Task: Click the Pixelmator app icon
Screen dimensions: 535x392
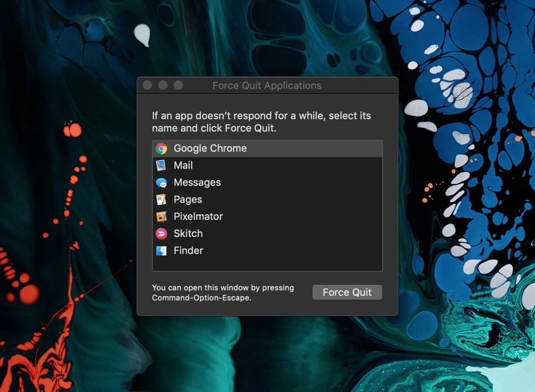Action: [161, 216]
